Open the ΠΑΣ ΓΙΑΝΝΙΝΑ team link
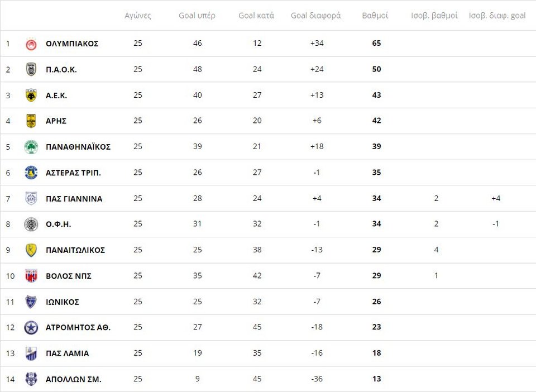The width and height of the screenshot is (536, 392). pyautogui.click(x=74, y=199)
